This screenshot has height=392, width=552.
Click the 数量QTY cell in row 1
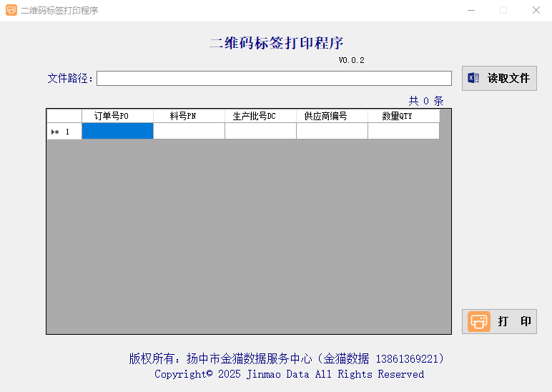pos(403,131)
